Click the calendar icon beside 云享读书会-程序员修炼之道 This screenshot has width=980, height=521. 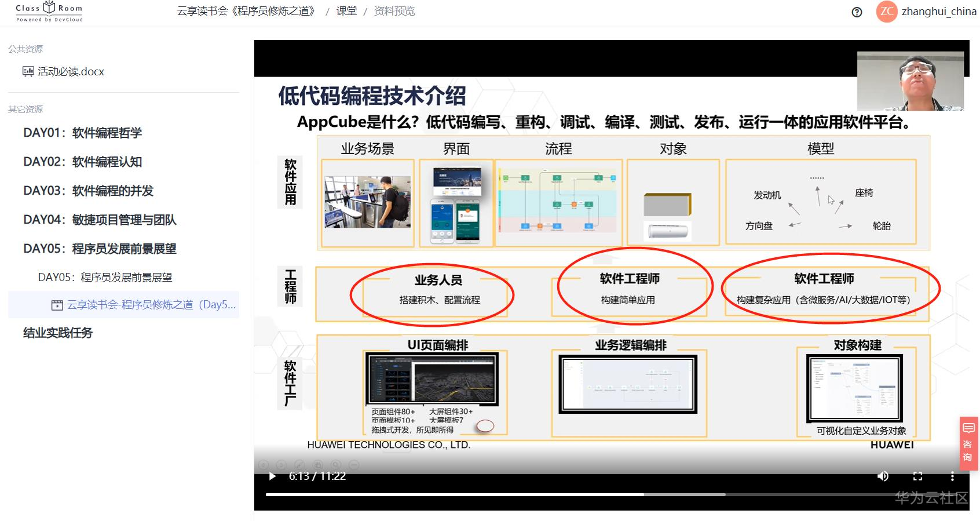click(x=57, y=305)
